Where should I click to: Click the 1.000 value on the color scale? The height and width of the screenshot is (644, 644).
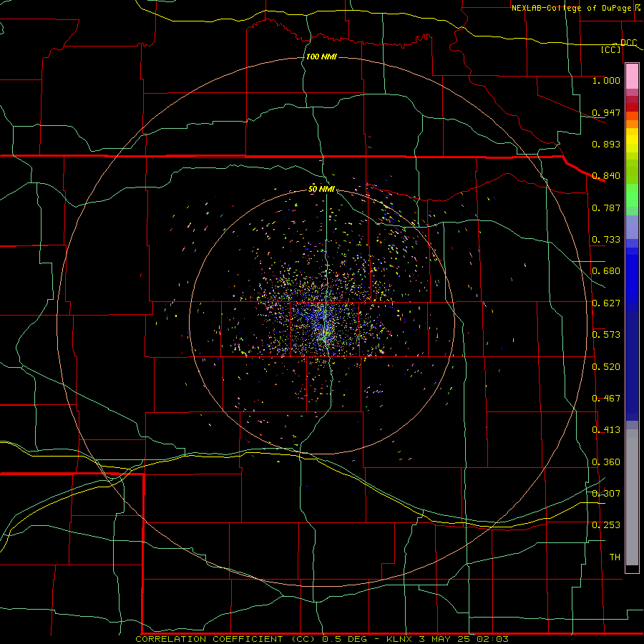[606, 80]
